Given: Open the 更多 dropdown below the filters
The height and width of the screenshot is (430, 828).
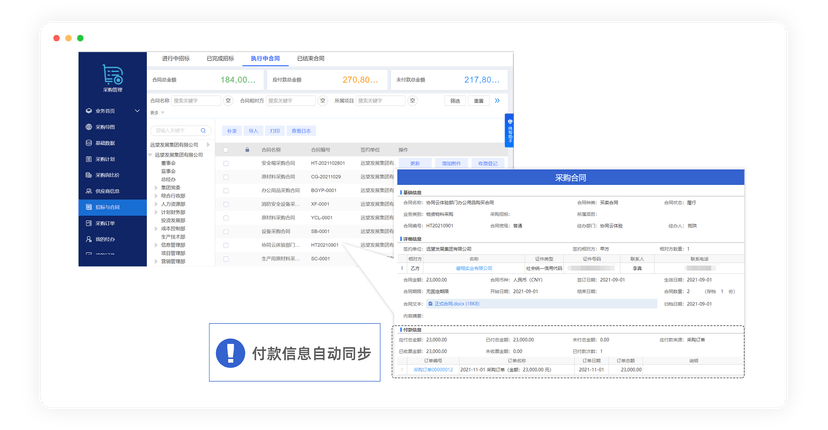Looking at the screenshot, I should pos(154,113).
